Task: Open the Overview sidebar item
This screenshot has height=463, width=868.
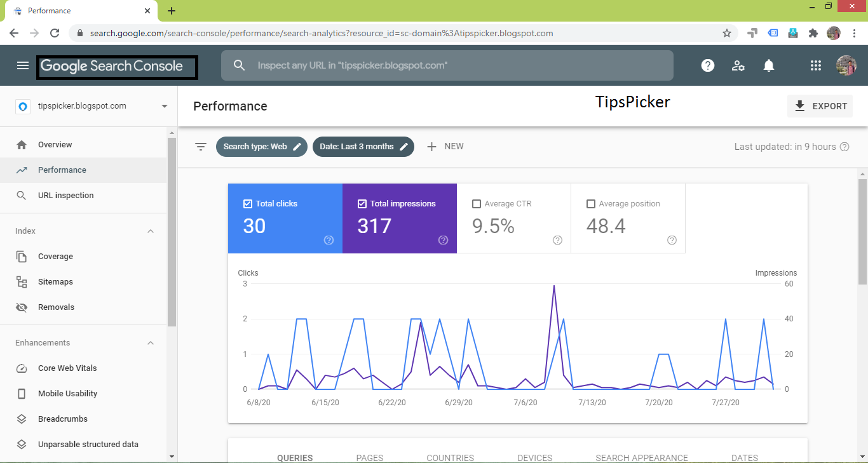Action: 84,145
